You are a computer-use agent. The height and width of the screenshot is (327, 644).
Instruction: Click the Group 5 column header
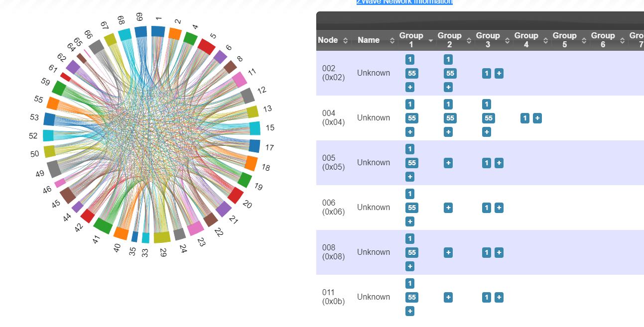point(564,40)
